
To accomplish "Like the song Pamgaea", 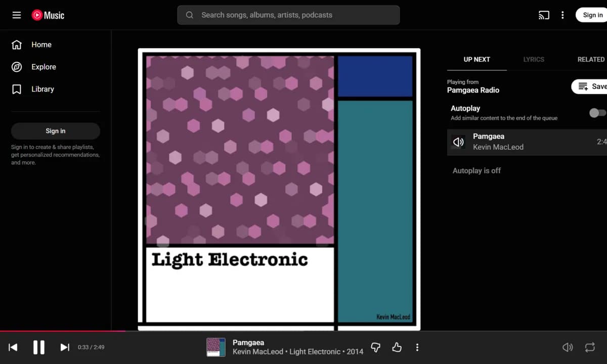I will [x=397, y=347].
